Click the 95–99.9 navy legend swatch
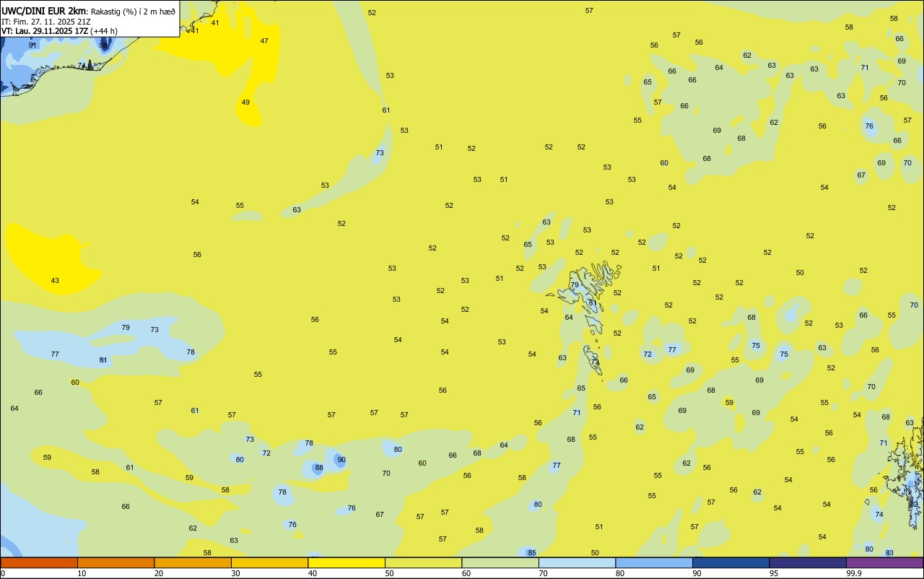The image size is (924, 579). [x=808, y=562]
